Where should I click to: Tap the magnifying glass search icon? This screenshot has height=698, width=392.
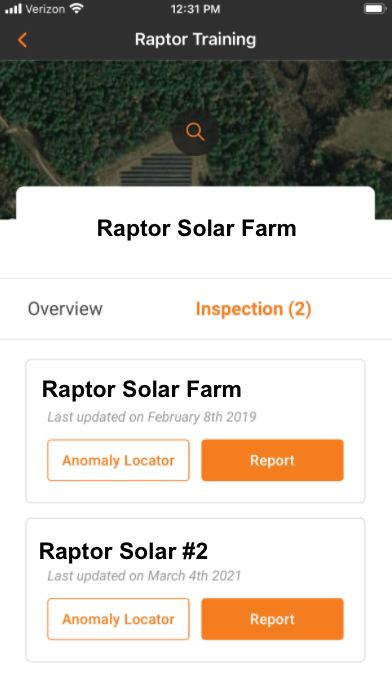tap(195, 132)
